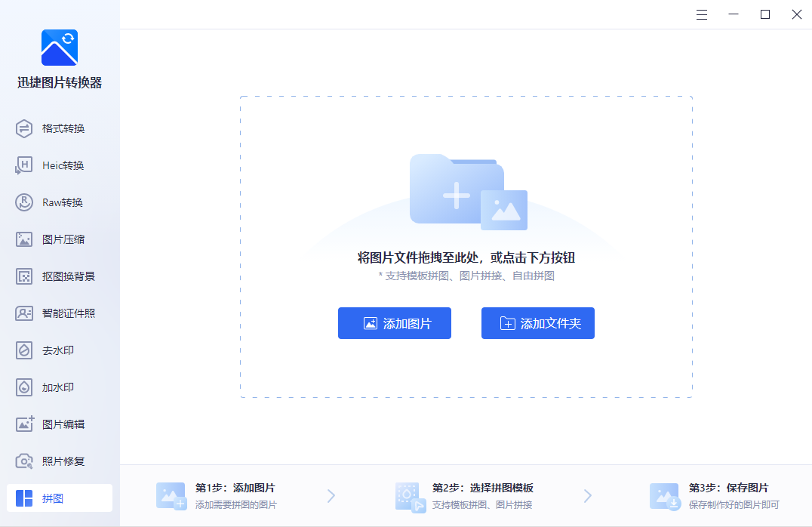
Task: Click the app logo at the top left
Action: click(x=58, y=47)
